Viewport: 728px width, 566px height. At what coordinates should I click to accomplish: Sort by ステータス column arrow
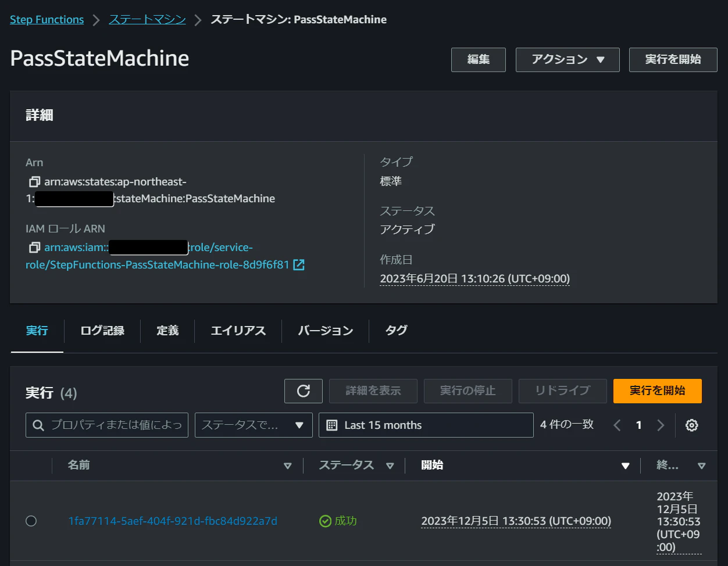(x=390, y=465)
